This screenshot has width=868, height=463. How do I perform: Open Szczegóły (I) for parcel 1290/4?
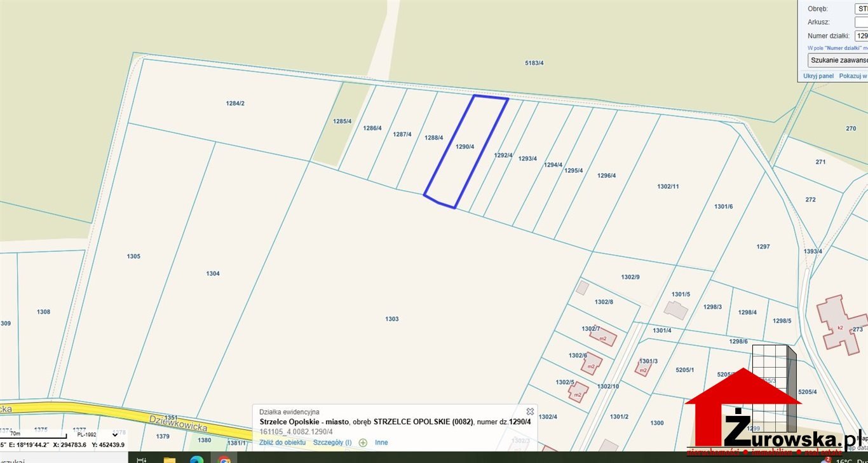(x=333, y=442)
